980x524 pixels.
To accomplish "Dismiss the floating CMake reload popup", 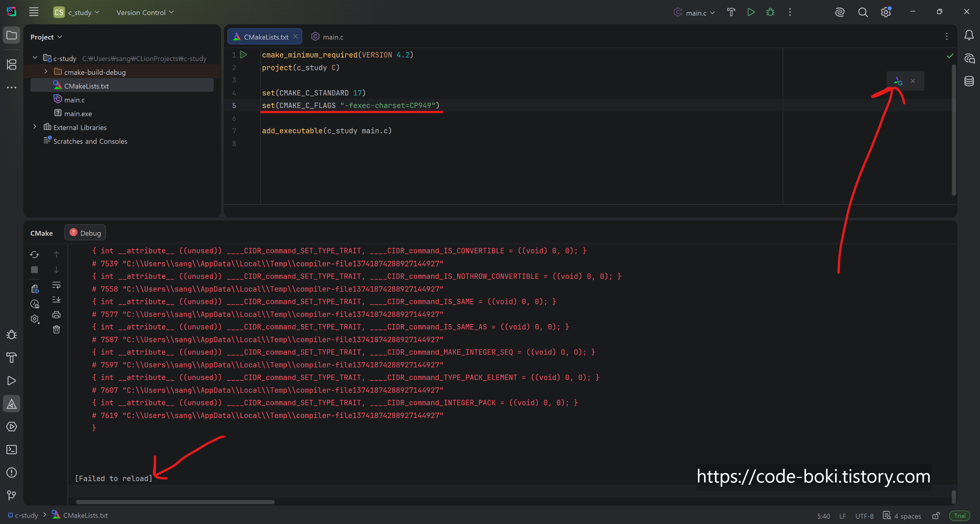I will [x=913, y=81].
